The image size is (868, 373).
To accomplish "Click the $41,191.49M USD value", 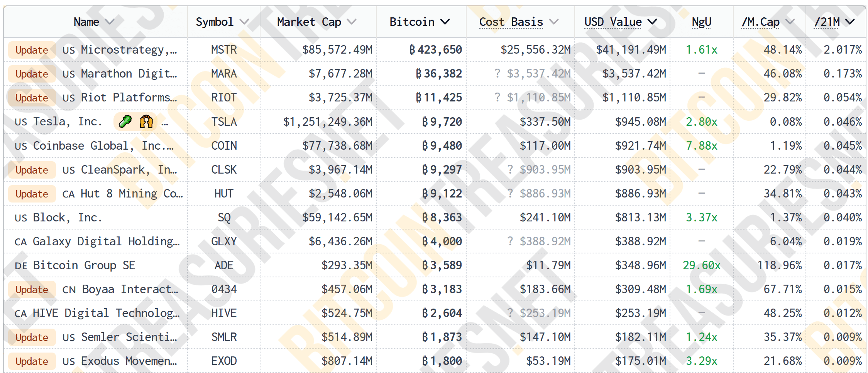I will [631, 50].
